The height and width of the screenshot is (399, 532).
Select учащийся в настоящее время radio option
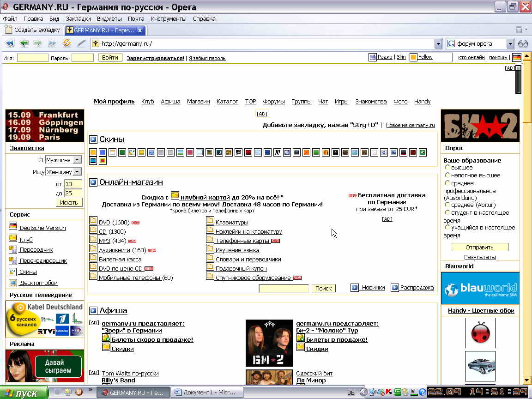[x=447, y=227]
